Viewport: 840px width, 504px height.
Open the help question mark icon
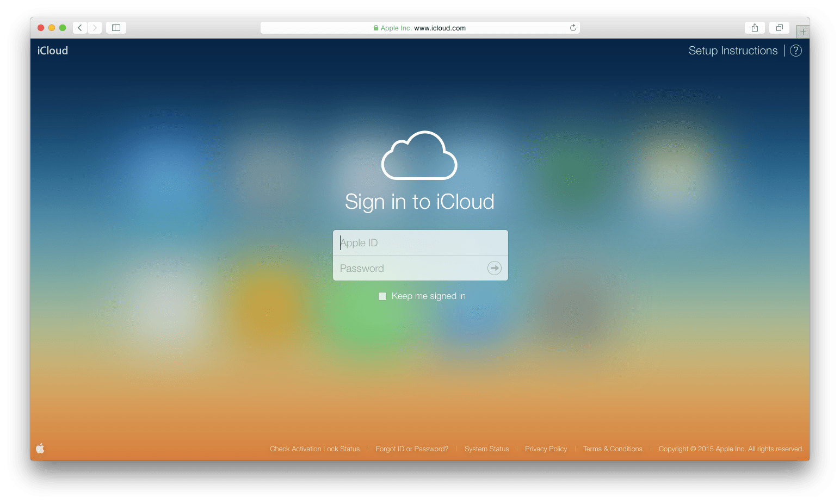[796, 51]
